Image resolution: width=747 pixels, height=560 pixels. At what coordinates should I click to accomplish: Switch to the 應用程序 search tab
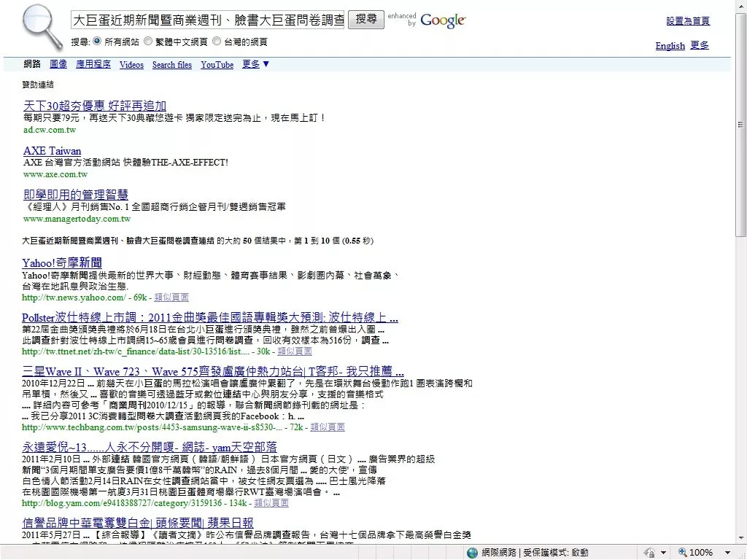click(x=93, y=64)
